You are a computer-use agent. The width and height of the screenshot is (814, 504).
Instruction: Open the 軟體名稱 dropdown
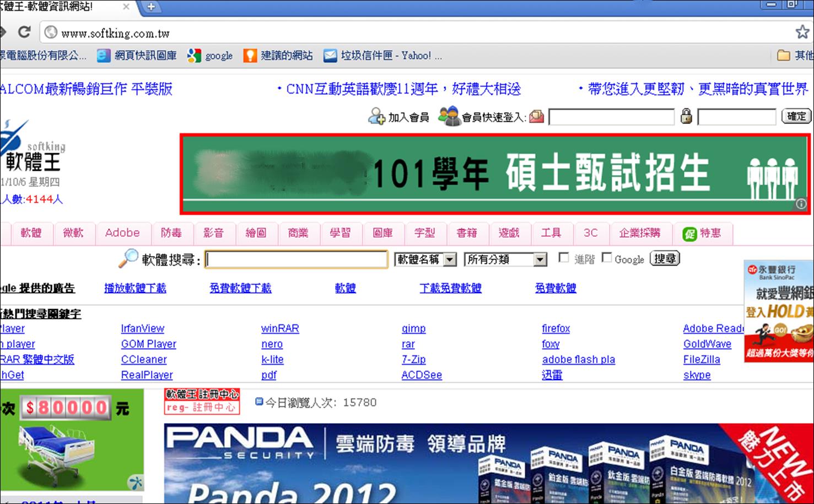[425, 259]
